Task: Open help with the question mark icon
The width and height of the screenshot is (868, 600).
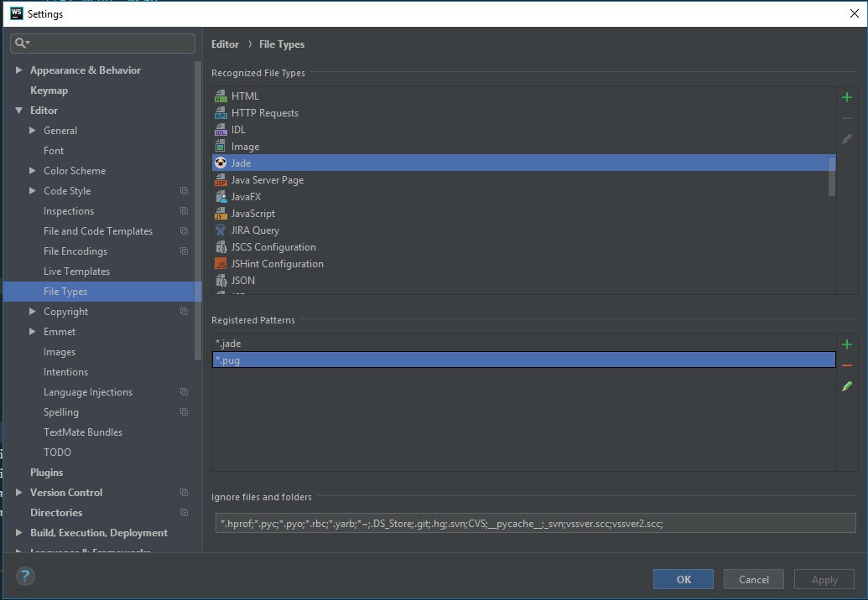Action: click(25, 577)
